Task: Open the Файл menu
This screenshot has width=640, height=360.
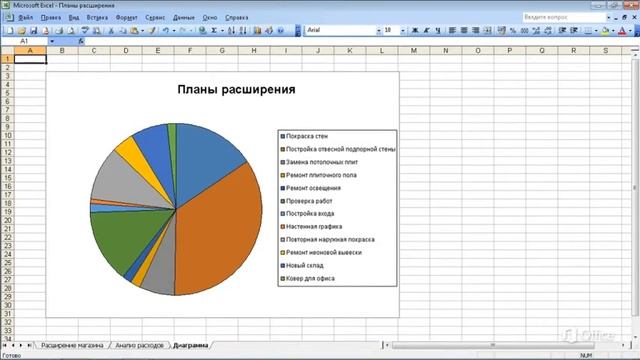Action: [25, 18]
